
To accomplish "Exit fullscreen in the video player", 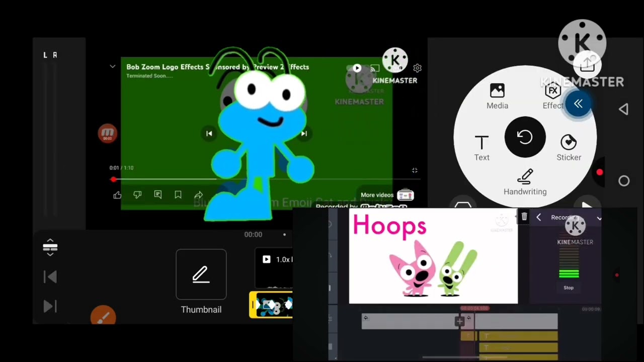I will tap(415, 170).
